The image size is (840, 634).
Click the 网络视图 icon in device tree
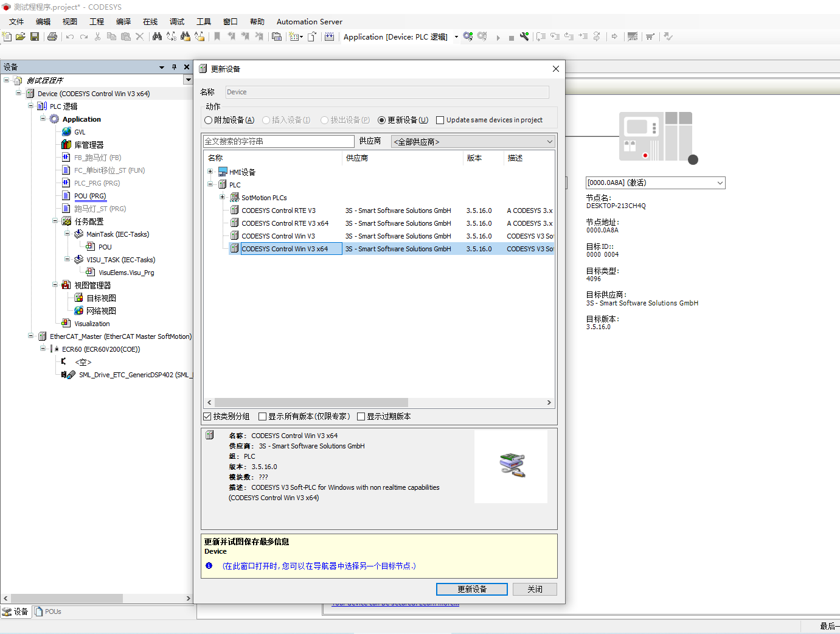coord(78,310)
